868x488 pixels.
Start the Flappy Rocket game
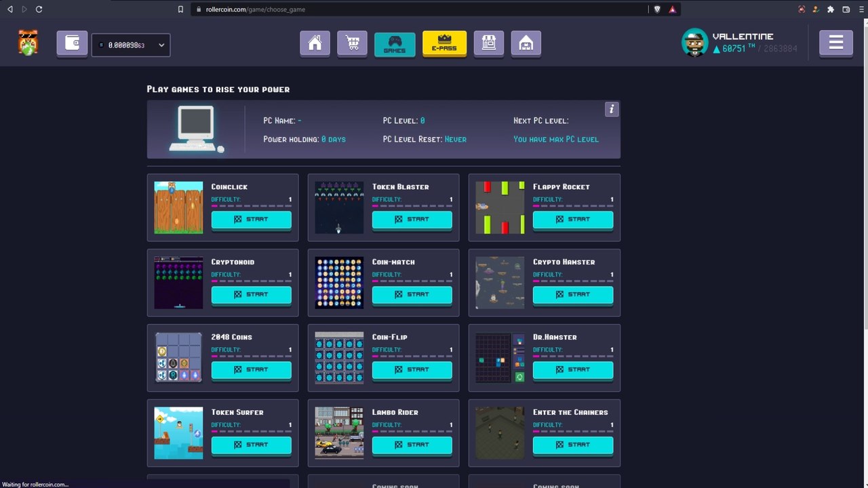(x=573, y=220)
